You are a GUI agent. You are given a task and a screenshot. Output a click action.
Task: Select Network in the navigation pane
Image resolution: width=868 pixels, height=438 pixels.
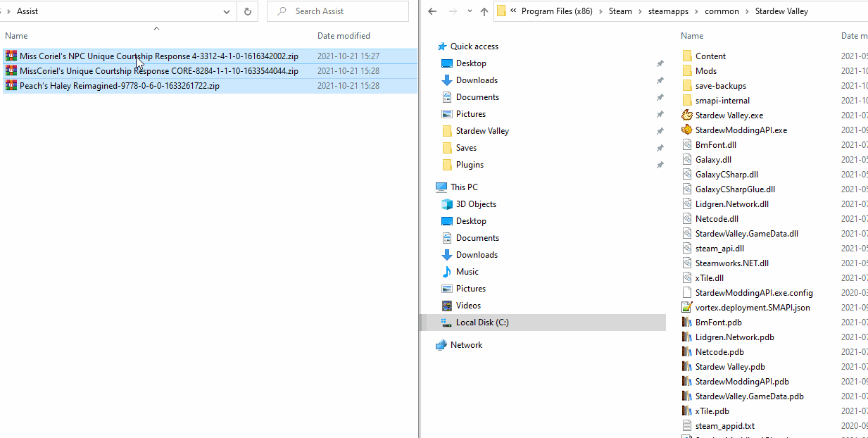coord(466,345)
